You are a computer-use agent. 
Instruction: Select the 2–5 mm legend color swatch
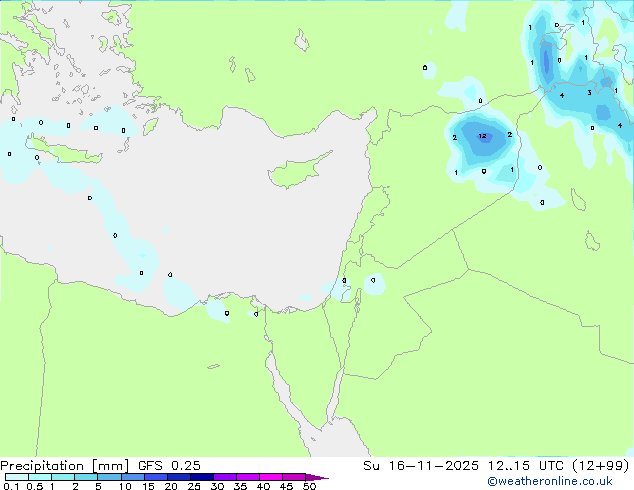(86, 477)
